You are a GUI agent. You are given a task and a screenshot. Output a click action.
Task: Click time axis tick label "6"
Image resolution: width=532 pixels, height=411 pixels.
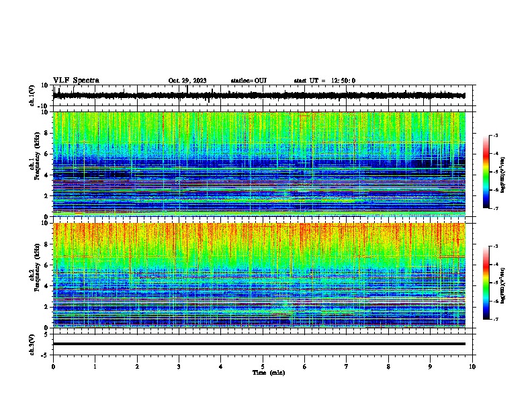[305, 367]
